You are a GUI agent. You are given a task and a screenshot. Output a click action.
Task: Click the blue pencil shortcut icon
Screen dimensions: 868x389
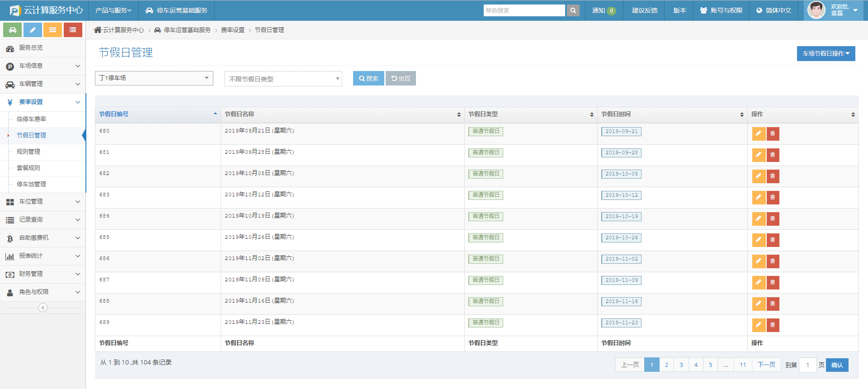tap(33, 30)
